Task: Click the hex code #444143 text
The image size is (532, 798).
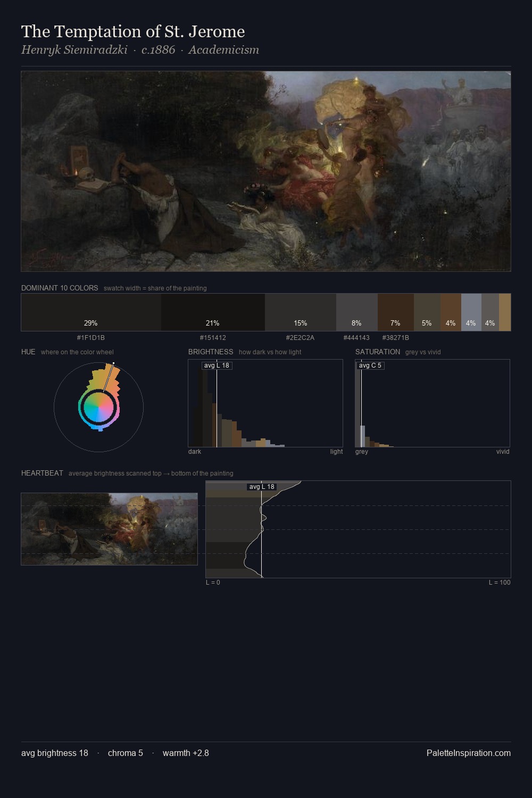Action: [356, 338]
